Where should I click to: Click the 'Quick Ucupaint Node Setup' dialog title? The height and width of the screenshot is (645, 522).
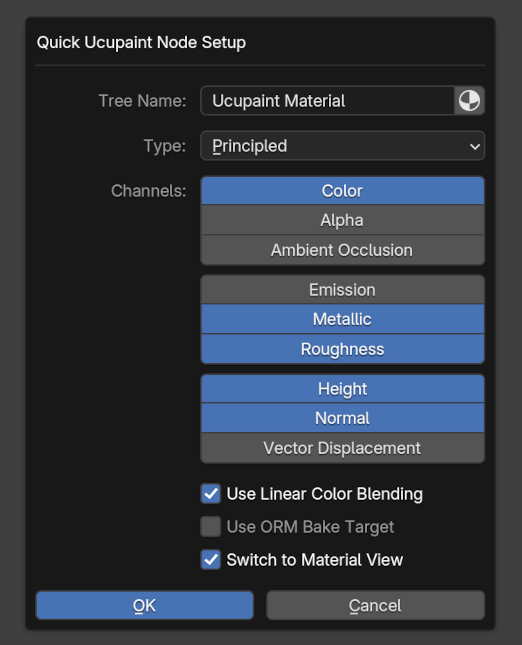point(141,42)
